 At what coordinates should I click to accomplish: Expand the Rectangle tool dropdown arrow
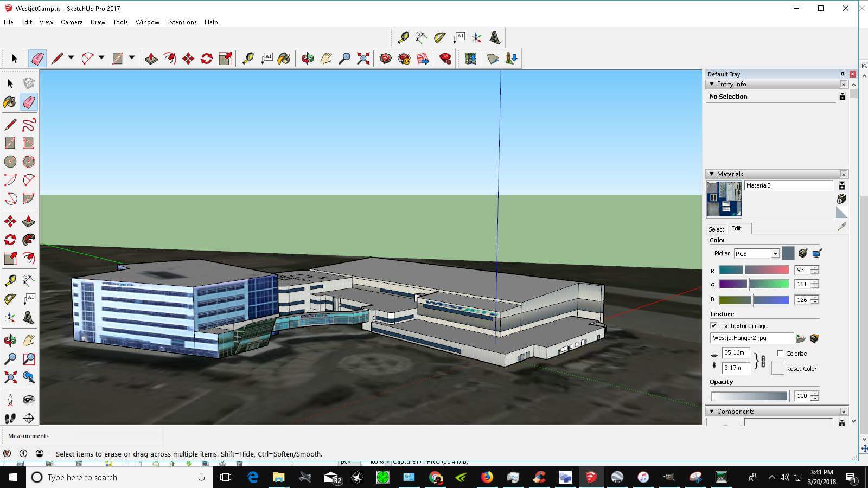click(x=132, y=57)
